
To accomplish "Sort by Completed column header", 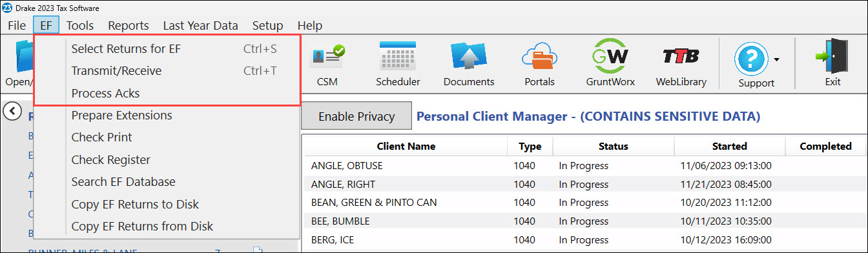I will pos(825,146).
